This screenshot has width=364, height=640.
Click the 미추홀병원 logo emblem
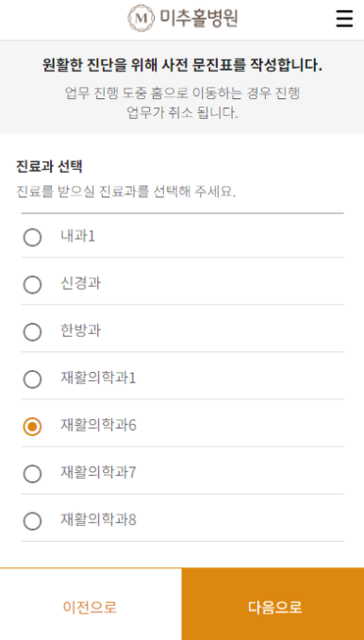pyautogui.click(x=141, y=18)
